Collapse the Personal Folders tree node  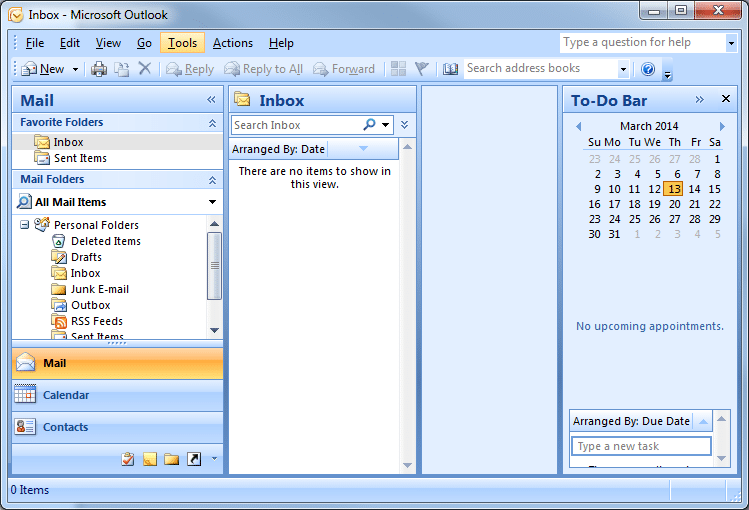click(x=24, y=224)
